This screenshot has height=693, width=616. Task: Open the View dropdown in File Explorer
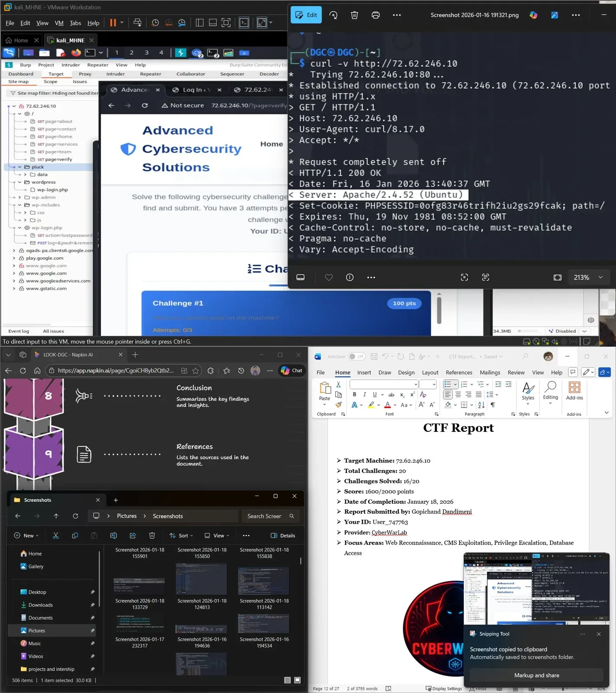coord(217,536)
